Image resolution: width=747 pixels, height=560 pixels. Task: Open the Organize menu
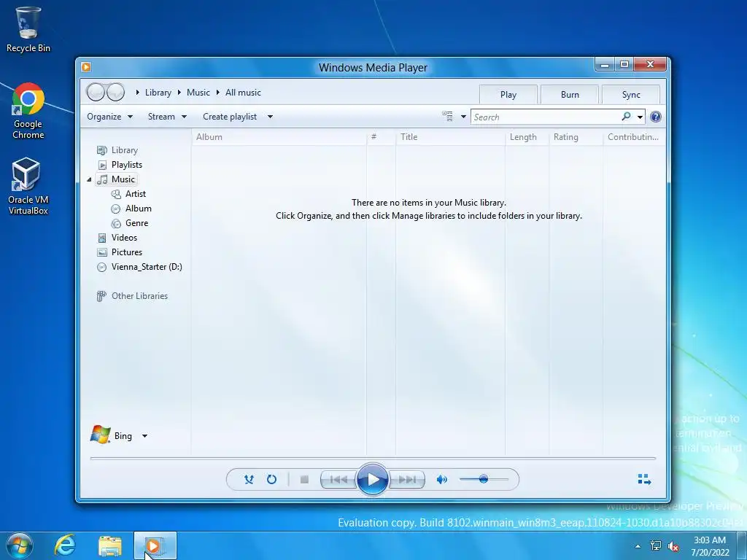pos(109,117)
